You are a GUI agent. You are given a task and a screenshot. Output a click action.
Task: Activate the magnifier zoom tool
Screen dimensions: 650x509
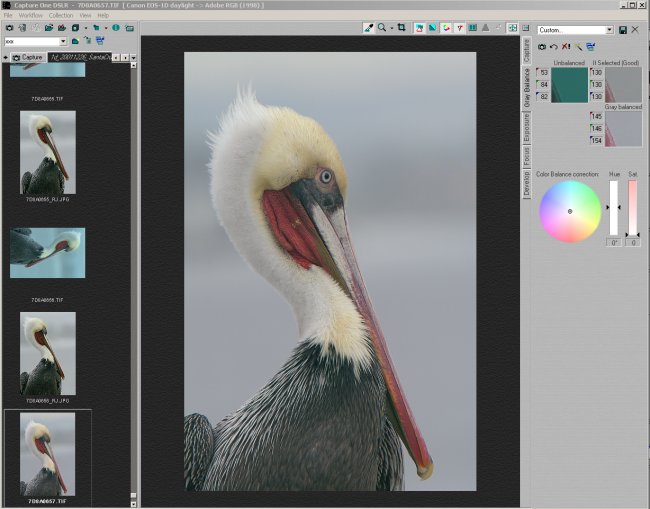(x=382, y=28)
